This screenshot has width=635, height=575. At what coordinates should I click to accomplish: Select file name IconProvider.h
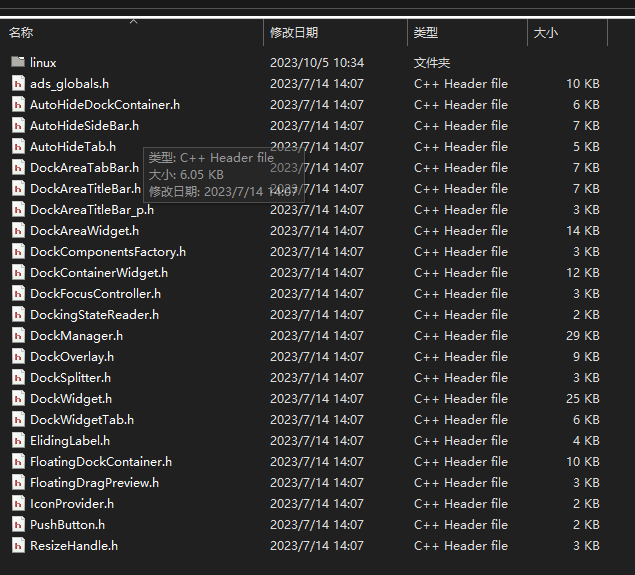(x=72, y=504)
